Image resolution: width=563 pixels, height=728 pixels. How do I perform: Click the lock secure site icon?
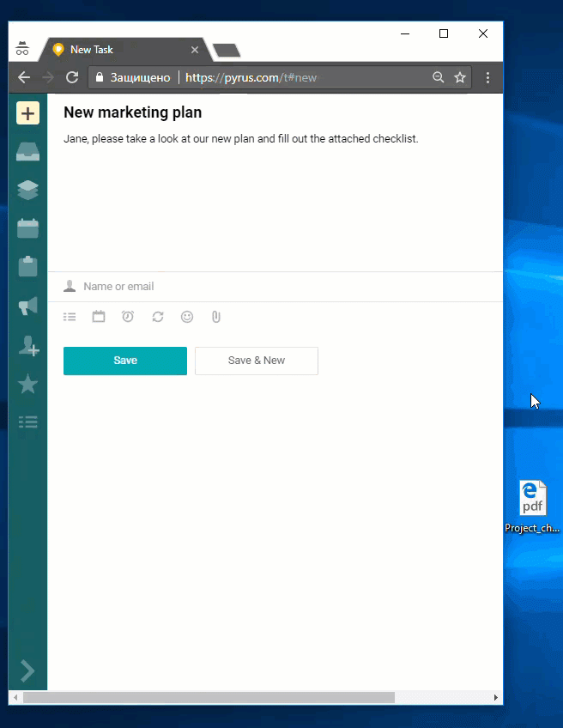[100, 77]
